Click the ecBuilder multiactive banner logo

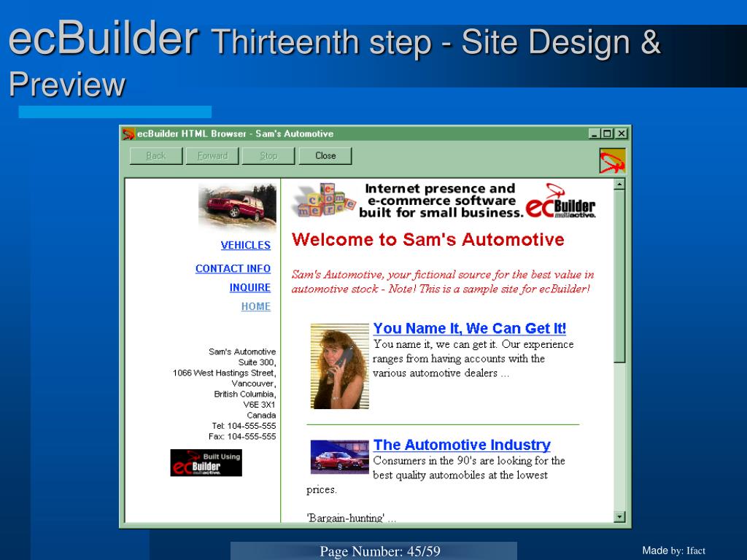(561, 201)
